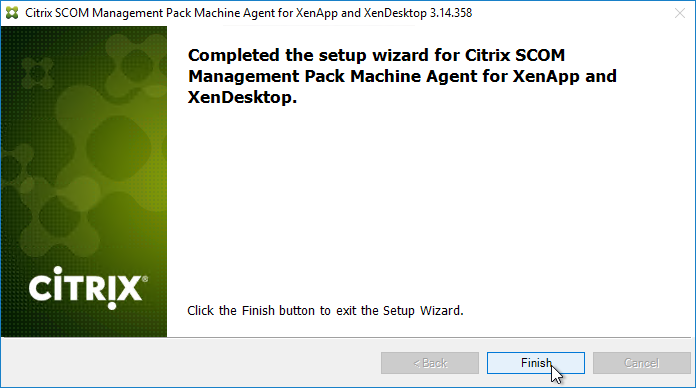
Task: Click the horizontal separator above the buttons
Action: (346, 337)
